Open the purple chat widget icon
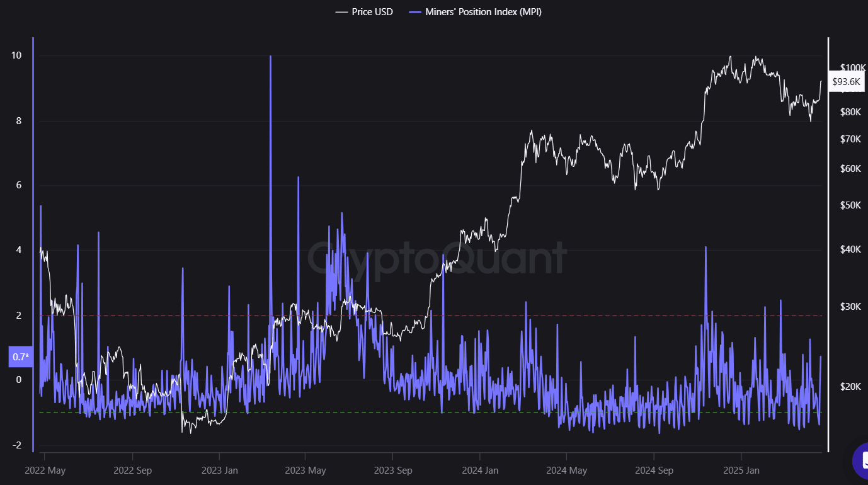This screenshot has width=868, height=485. point(860,460)
